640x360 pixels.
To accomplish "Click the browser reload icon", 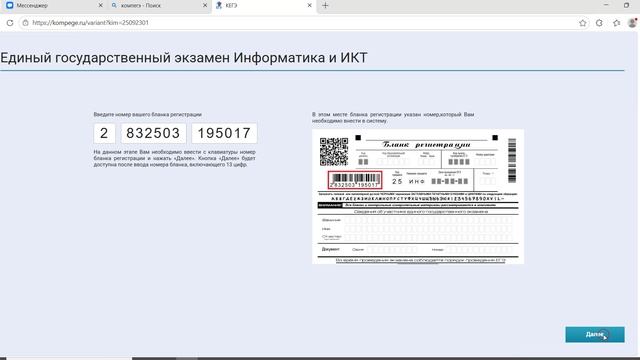I will (10, 23).
